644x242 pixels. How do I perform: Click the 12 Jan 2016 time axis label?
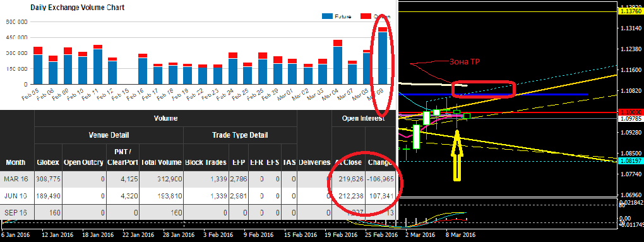tap(58, 235)
